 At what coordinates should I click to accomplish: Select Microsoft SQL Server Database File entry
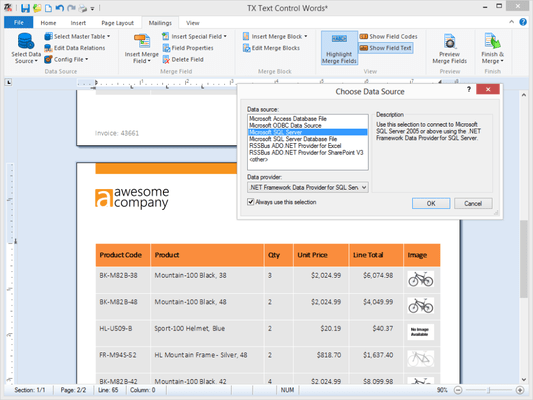[x=308, y=139]
